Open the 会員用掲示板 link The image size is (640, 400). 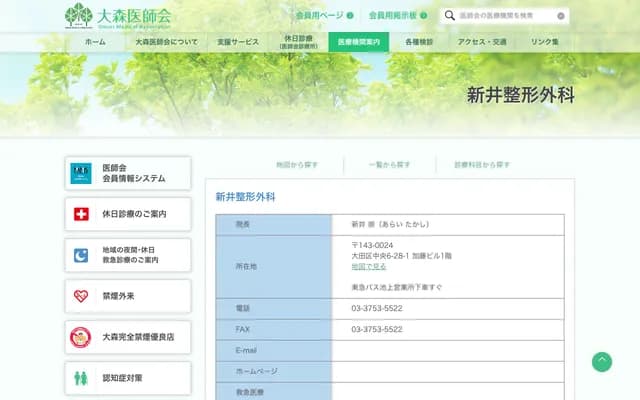click(x=392, y=16)
